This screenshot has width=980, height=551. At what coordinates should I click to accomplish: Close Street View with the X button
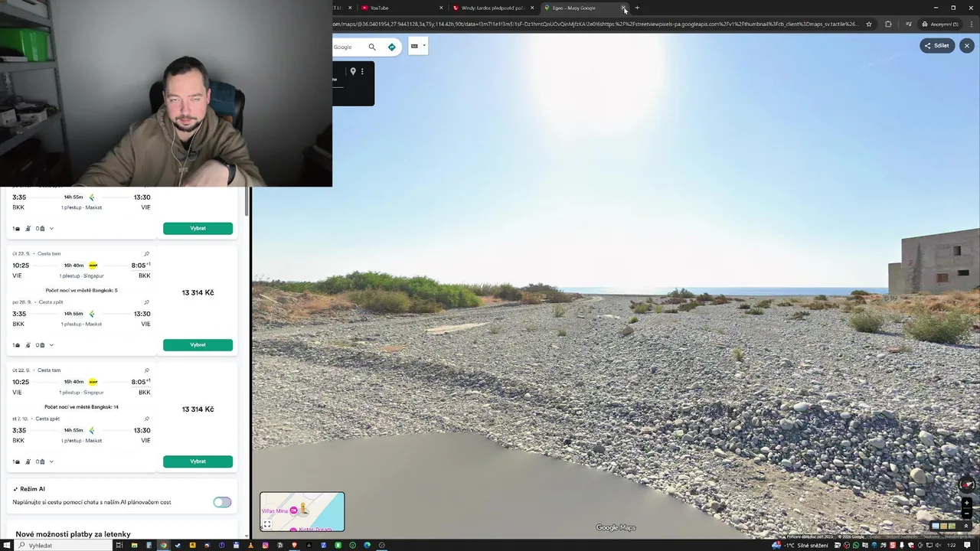967,46
